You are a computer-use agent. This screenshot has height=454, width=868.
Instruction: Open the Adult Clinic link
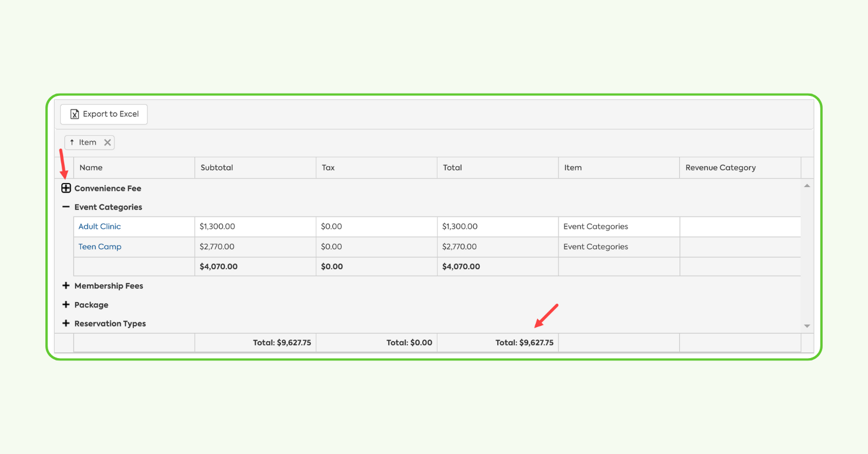[x=99, y=226]
